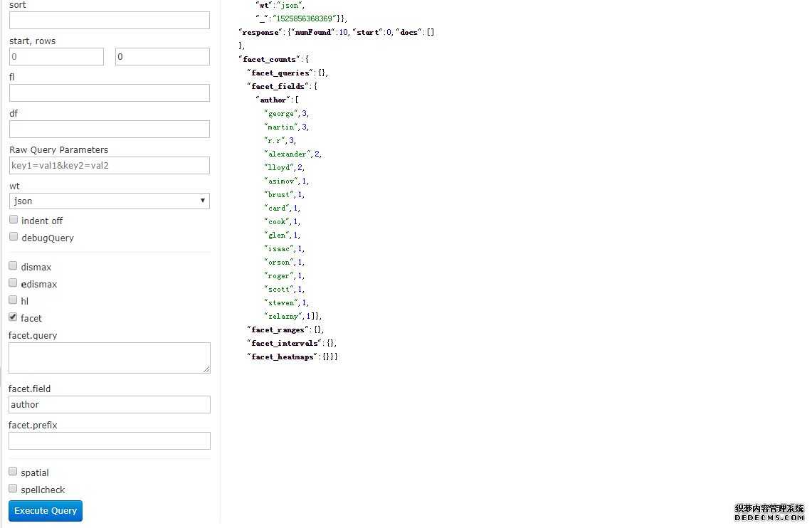Toggle the edismax checkbox
Image resolution: width=812 pixels, height=528 pixels.
[14, 283]
